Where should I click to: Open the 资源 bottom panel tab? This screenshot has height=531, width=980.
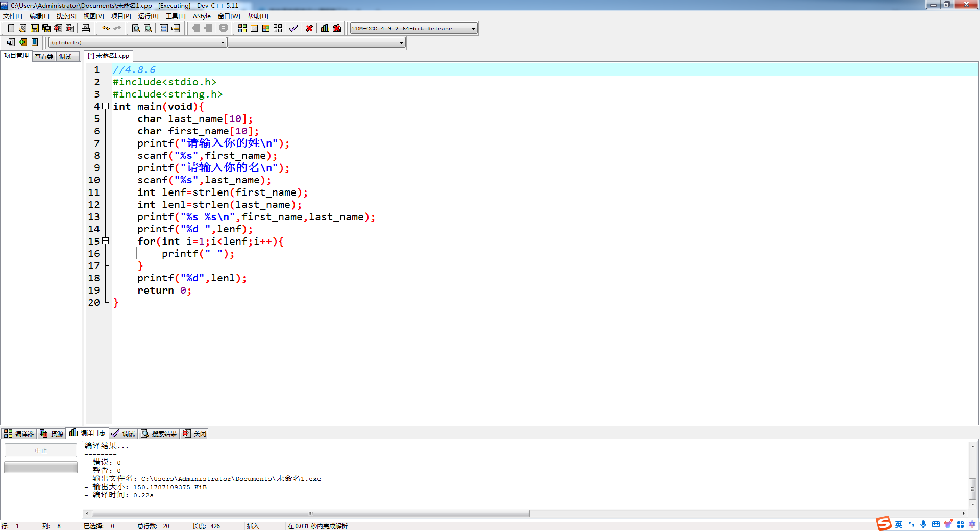[52, 433]
